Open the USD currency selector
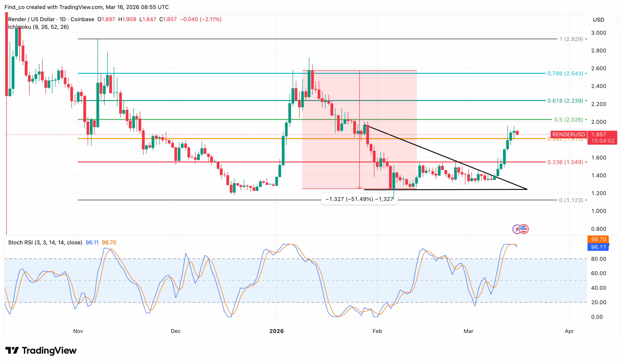 (x=603, y=19)
